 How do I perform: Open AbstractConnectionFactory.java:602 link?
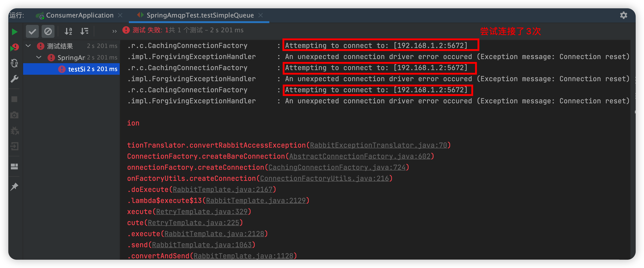coord(360,156)
